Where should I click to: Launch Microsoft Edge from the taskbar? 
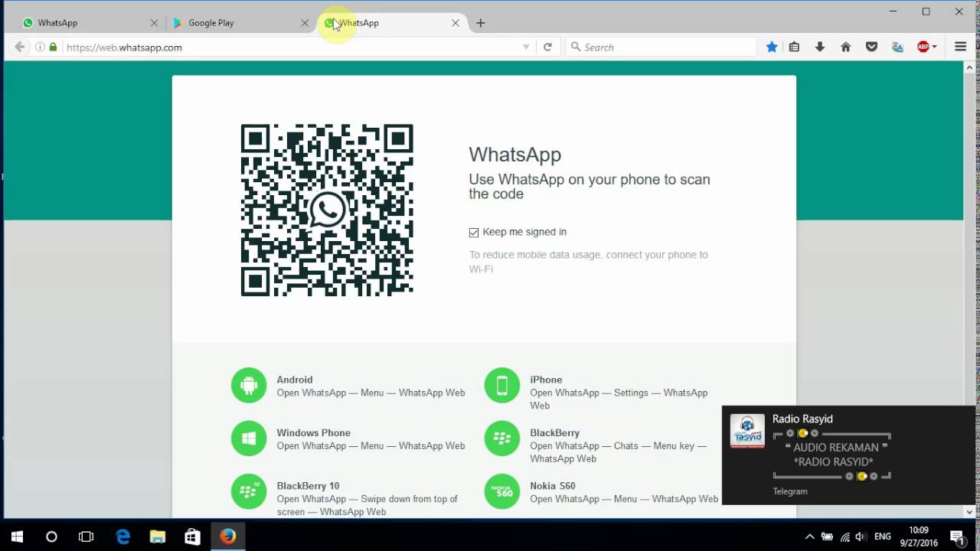(x=122, y=537)
